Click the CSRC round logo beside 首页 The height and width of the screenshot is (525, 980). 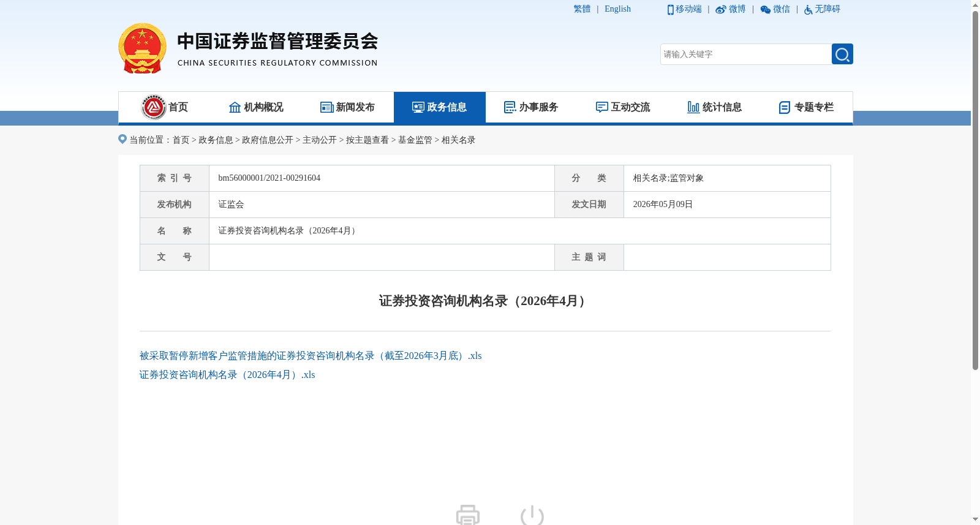pyautogui.click(x=154, y=107)
